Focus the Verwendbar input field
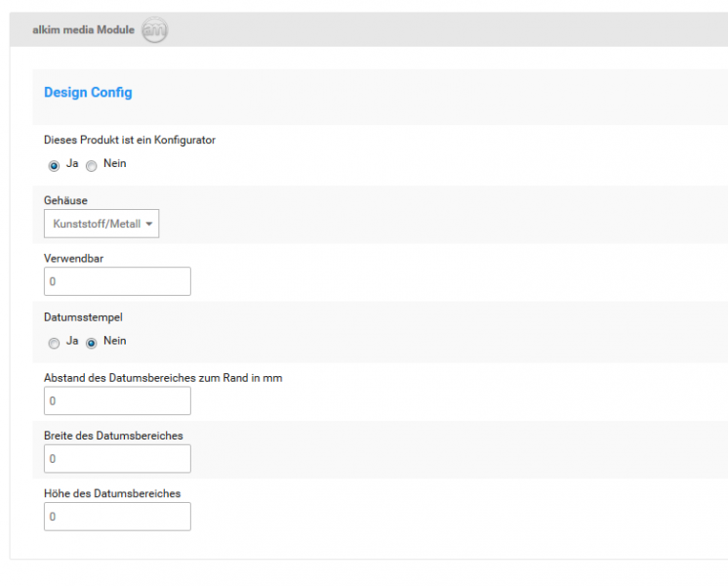The height and width of the screenshot is (586, 728). pyautogui.click(x=117, y=281)
